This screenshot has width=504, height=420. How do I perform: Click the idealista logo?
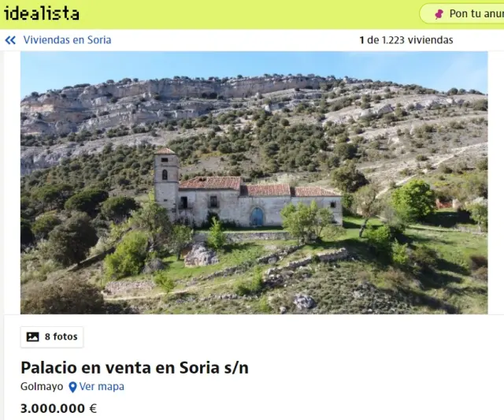click(41, 13)
